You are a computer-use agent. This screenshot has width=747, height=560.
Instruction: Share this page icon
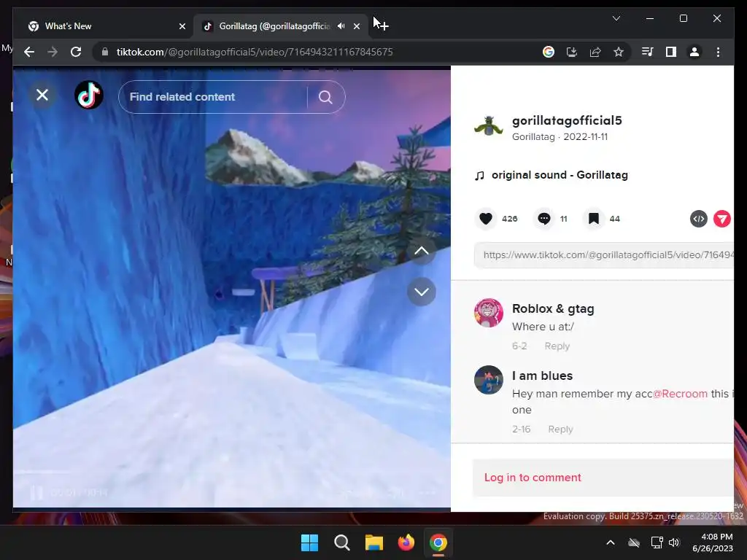595,52
